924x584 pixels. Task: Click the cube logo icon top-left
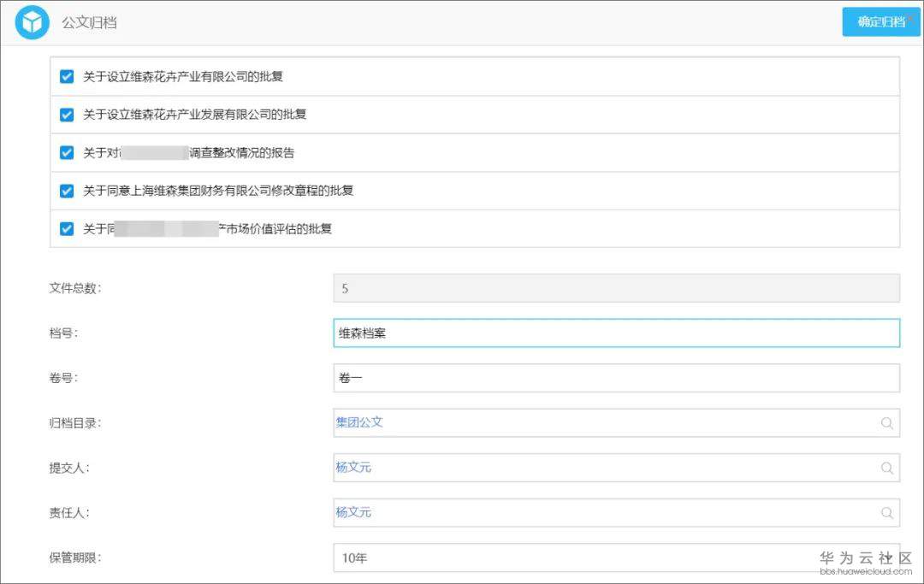(x=31, y=21)
